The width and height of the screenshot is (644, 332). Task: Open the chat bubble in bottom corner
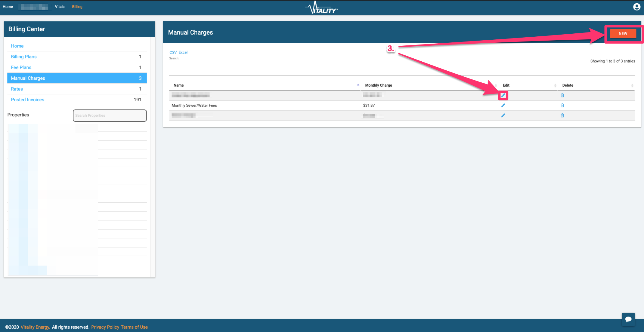tap(628, 320)
